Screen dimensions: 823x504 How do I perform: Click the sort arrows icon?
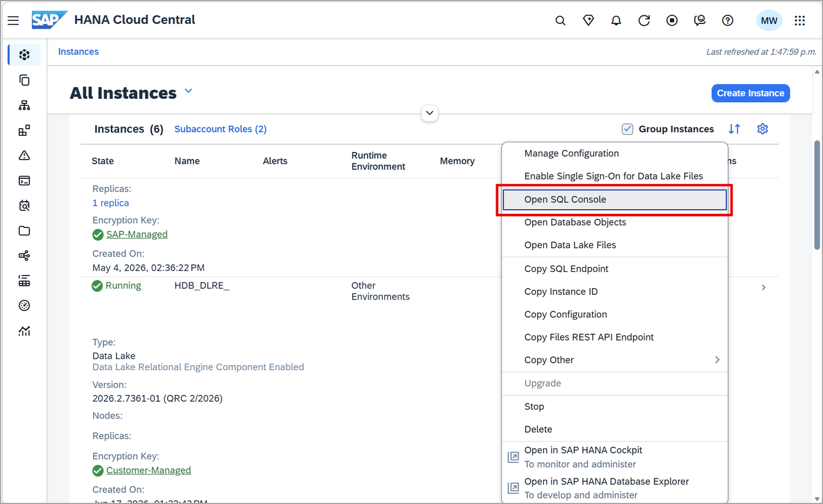click(734, 129)
